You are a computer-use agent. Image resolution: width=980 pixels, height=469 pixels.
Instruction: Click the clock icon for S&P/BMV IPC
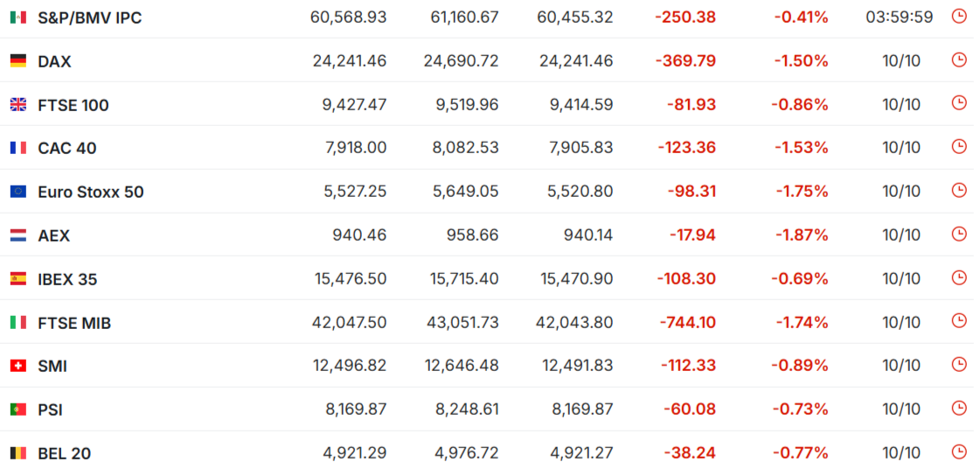point(959,16)
